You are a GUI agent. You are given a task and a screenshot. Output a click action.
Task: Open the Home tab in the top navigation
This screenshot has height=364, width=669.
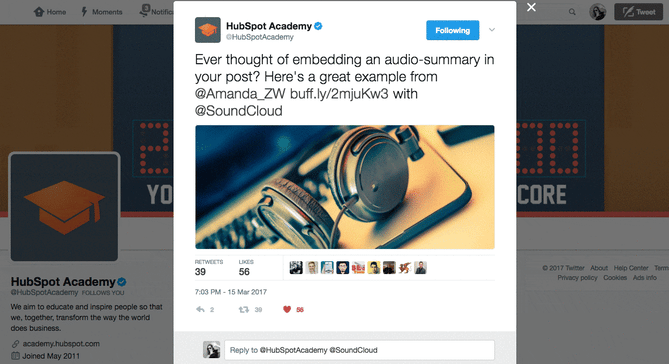(x=50, y=12)
